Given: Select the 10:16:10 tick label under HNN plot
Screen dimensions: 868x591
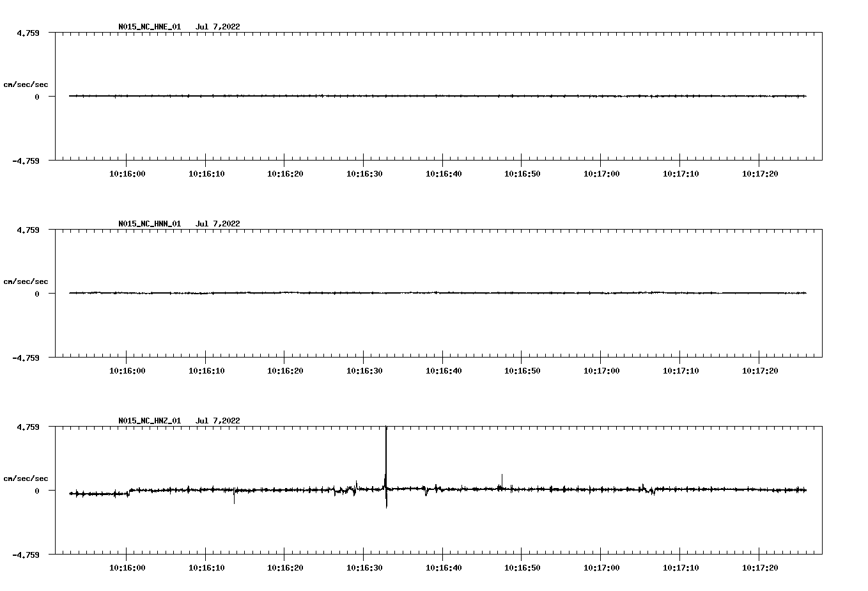Looking at the screenshot, I should [206, 371].
